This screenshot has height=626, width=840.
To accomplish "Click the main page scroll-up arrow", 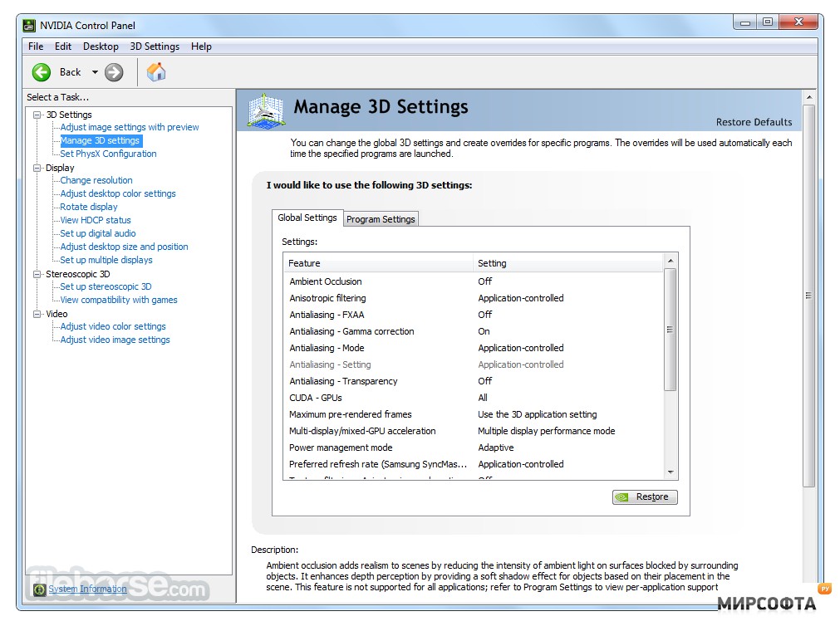I will 809,97.
